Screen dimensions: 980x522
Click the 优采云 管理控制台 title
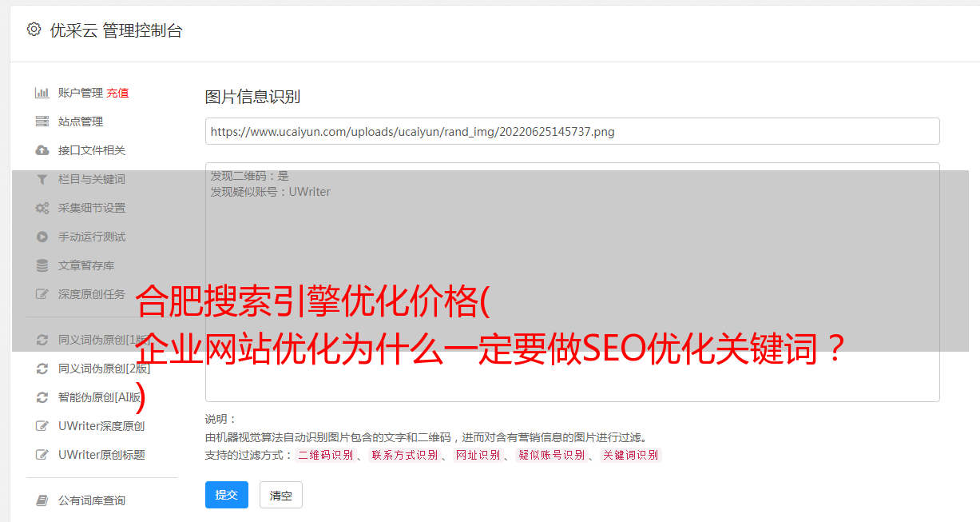pos(116,30)
